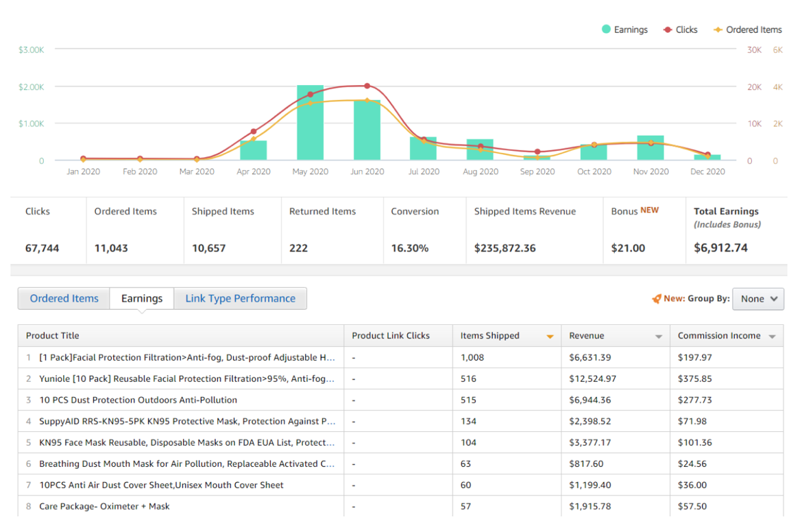Open Care Package- Oximeter + Mask product
The image size is (802, 532).
104,506
